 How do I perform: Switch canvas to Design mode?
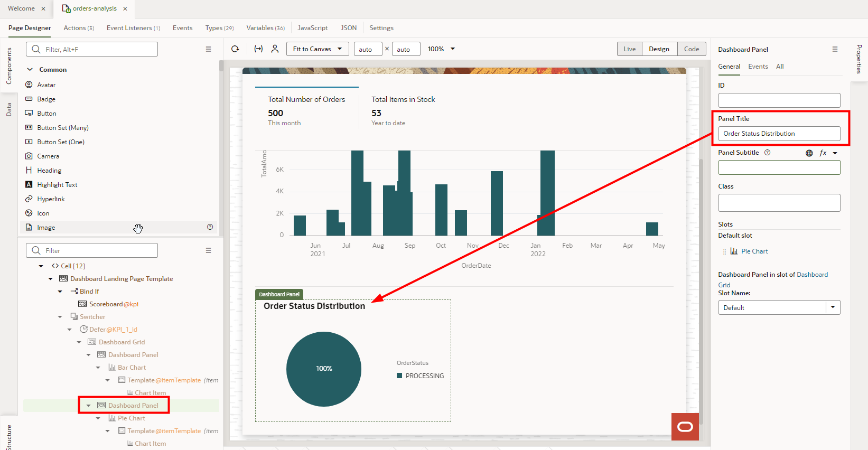tap(659, 49)
